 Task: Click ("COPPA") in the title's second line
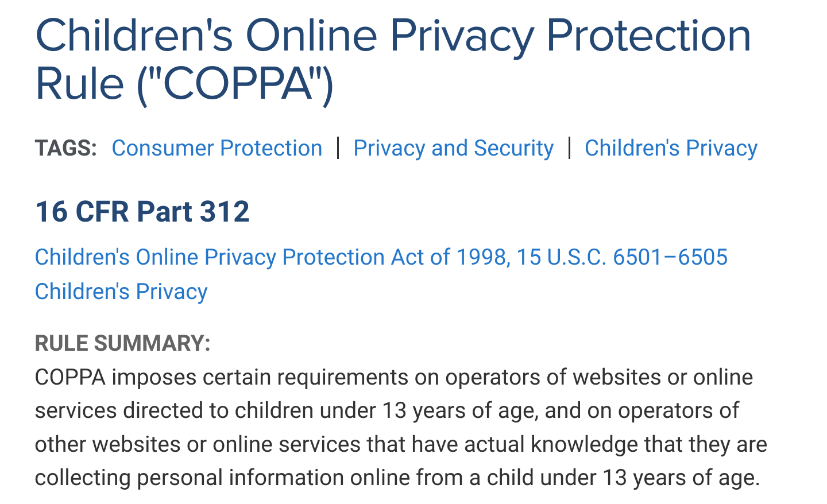(235, 84)
